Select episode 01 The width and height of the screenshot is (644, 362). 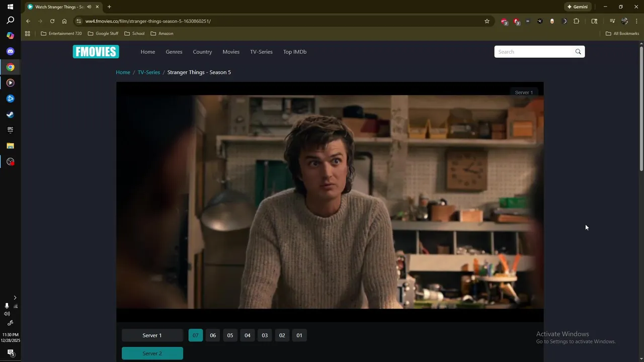(299, 335)
